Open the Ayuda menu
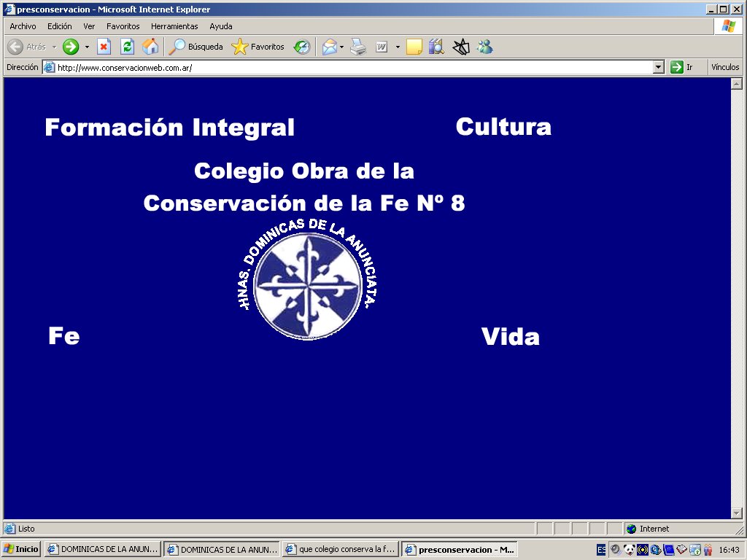This screenshot has width=747, height=560. pyautogui.click(x=221, y=26)
